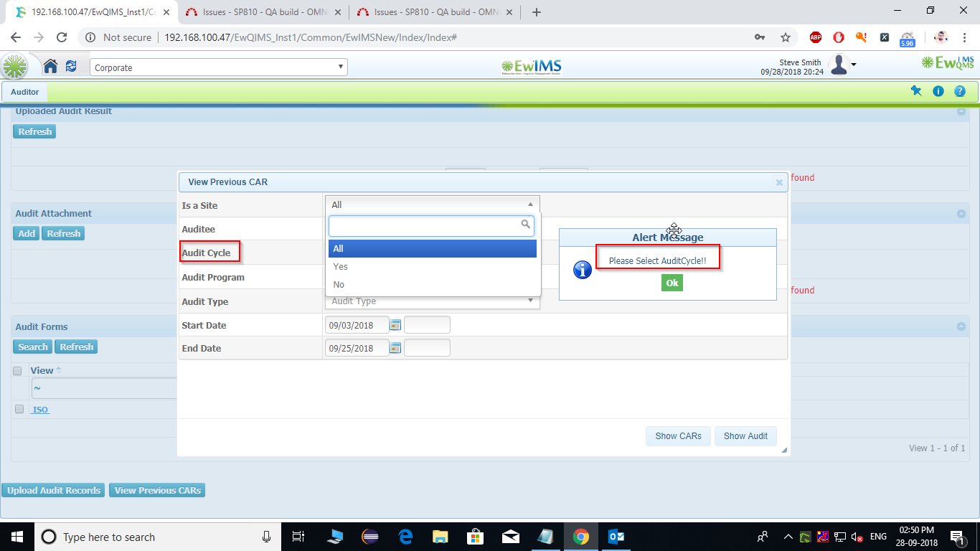Click the time box beside End Date
The height and width of the screenshot is (551, 980).
tap(428, 348)
